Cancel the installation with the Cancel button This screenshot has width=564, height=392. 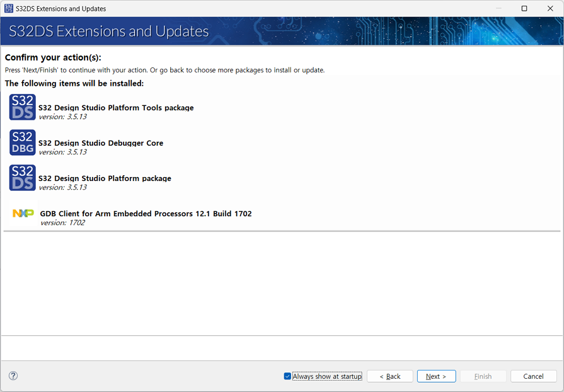532,376
